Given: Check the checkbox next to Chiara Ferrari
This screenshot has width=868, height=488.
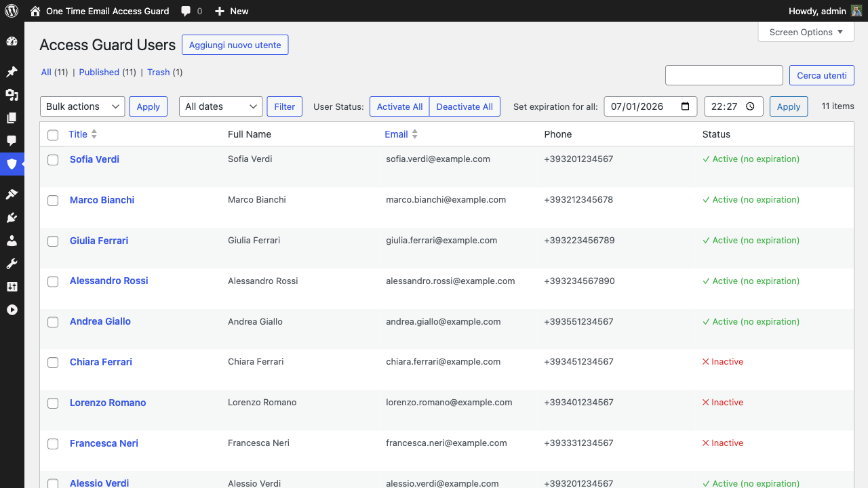Looking at the screenshot, I should pos(53,363).
